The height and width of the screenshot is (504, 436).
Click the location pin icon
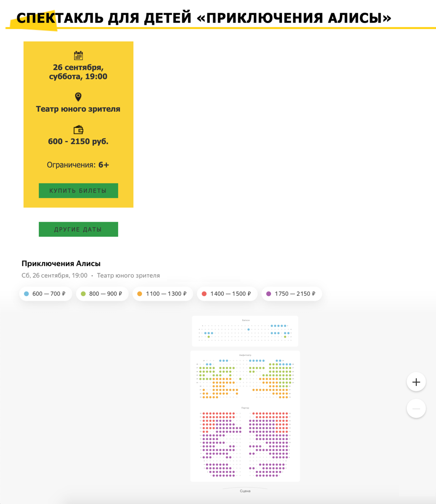coord(78,97)
